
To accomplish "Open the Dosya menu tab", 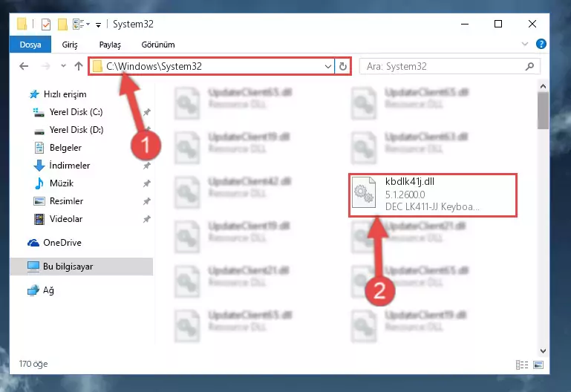I will [x=30, y=45].
